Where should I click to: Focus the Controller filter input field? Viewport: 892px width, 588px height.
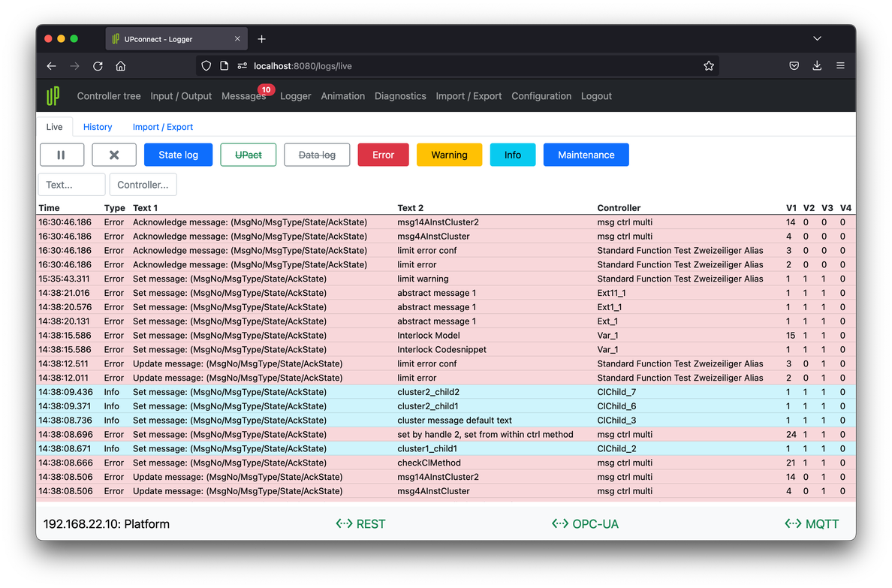pos(143,185)
